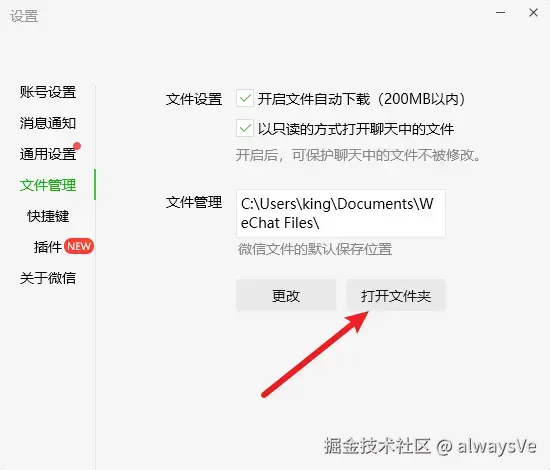The height and width of the screenshot is (470, 550).
Task: Open the 插件 settings page
Action: [48, 247]
